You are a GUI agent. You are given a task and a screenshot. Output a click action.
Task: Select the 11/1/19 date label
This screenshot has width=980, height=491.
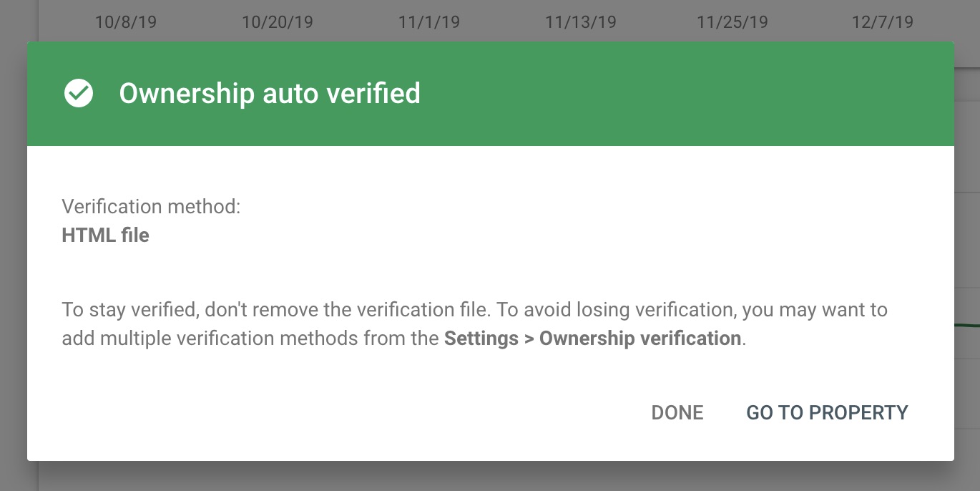click(429, 22)
